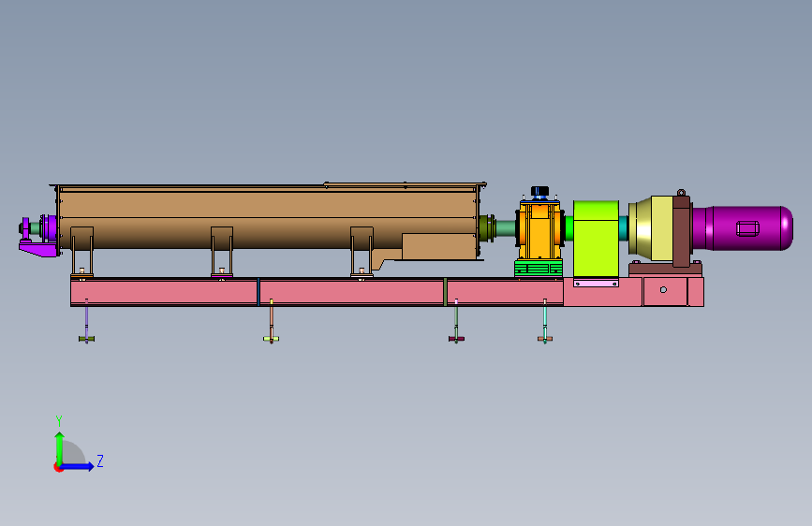Screen dimensions: 812x526
Task: Select the cream conical motor adapter housing
Action: (650, 228)
